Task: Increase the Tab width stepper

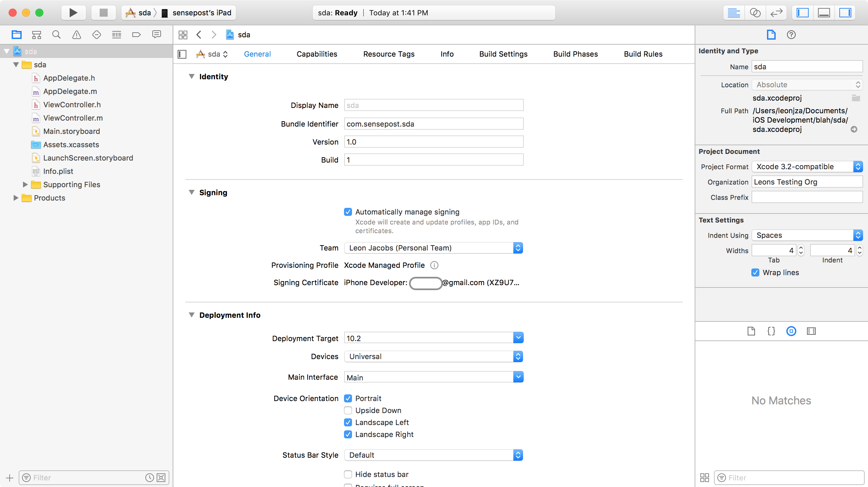Action: coord(801,248)
